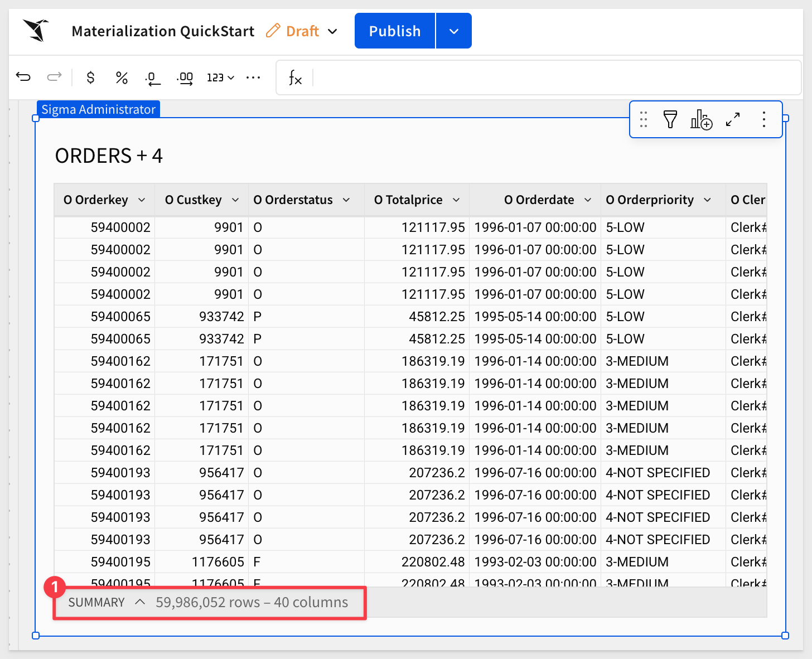
Task: Open the O Orderpriority column menu chevron
Action: pyautogui.click(x=707, y=200)
